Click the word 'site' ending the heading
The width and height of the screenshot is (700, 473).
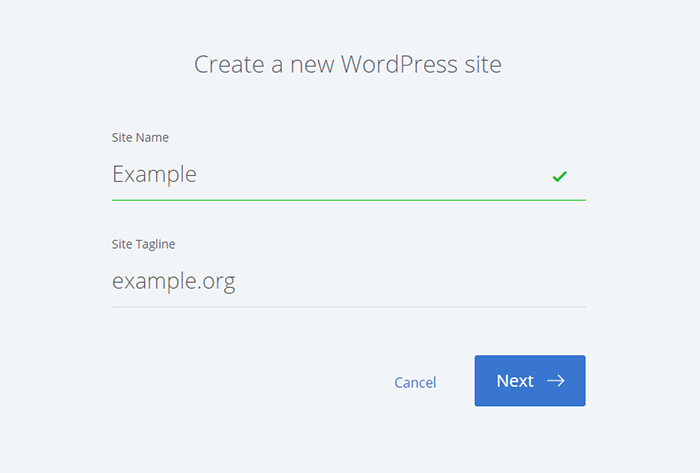[482, 65]
